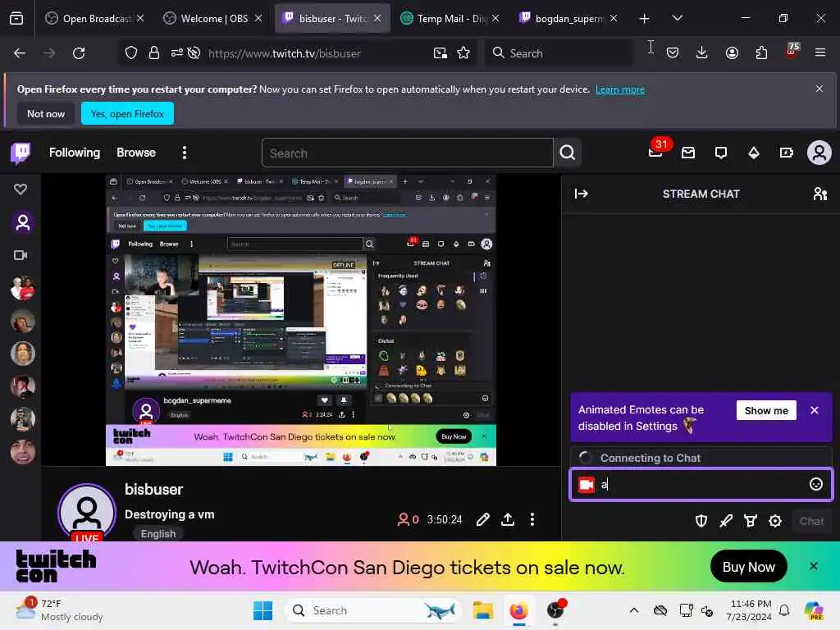
Task: Open stream options three-dot menu
Action: [x=532, y=519]
